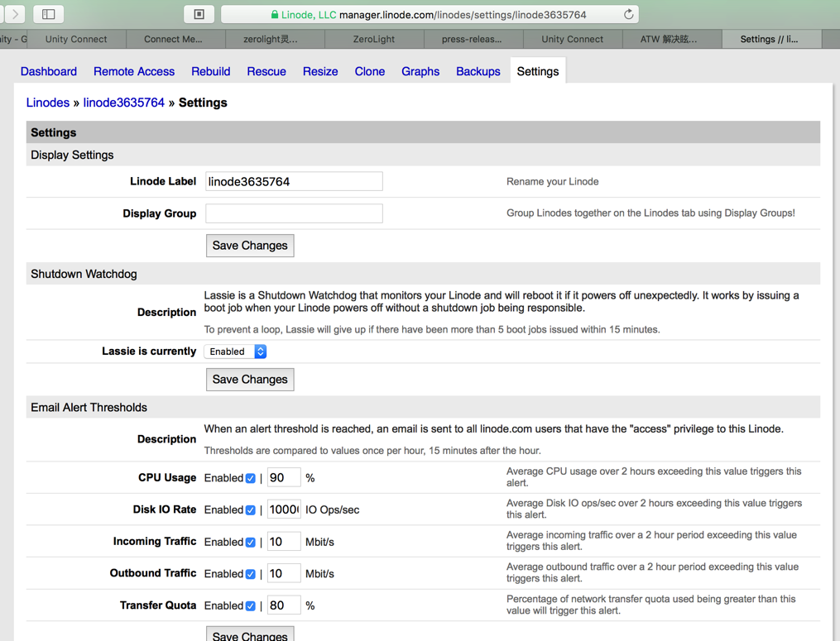
Task: Click the green padlock security icon
Action: pyautogui.click(x=275, y=15)
